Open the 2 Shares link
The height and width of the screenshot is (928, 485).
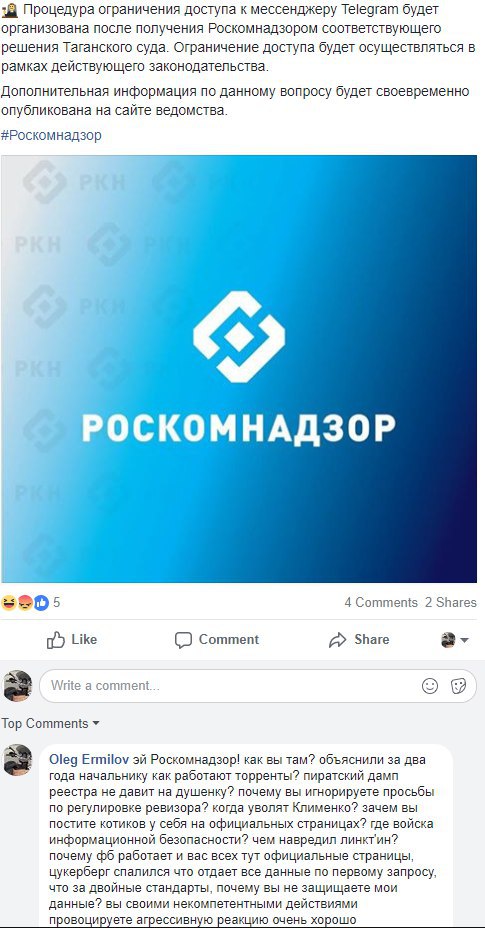click(x=451, y=602)
